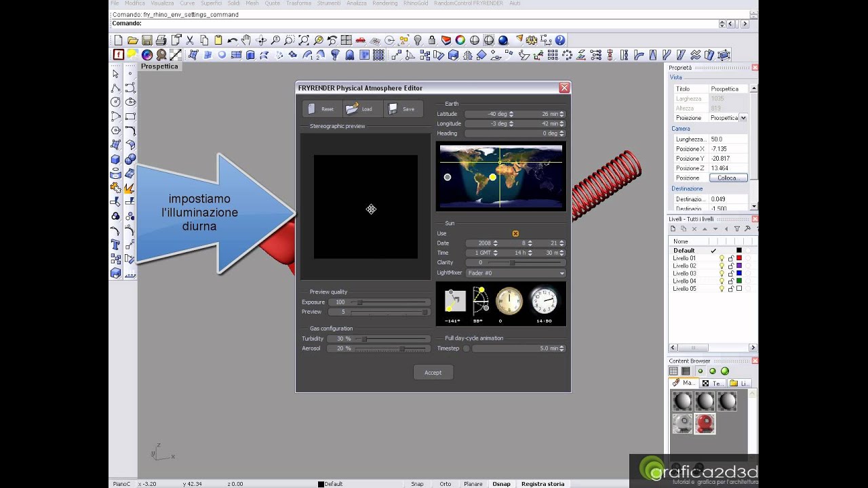Adjust the Date year 2008 stepper
This screenshot has width=868, height=488.
tap(496, 243)
